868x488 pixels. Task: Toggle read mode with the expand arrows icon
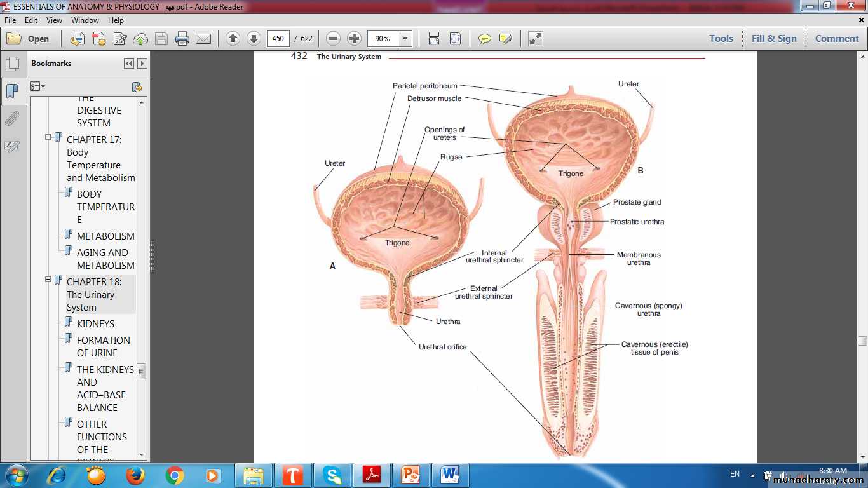(536, 39)
